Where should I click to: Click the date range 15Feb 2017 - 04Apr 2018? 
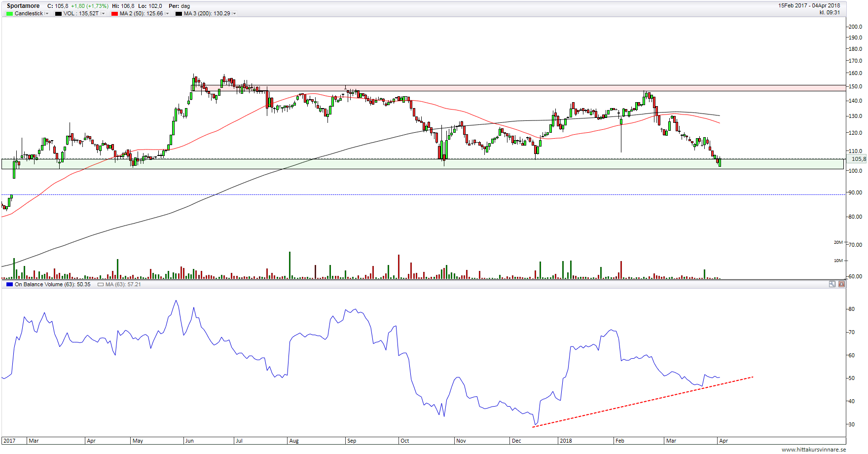809,6
